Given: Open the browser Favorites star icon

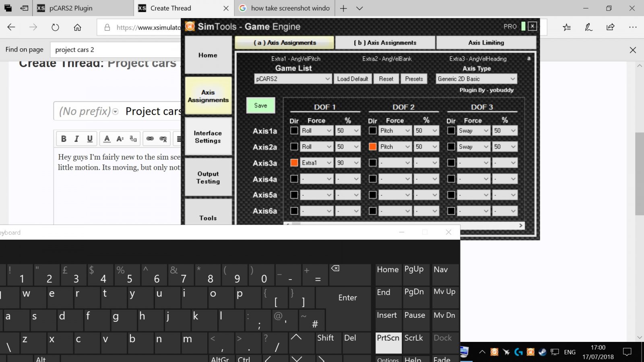Looking at the screenshot, I should [x=567, y=27].
